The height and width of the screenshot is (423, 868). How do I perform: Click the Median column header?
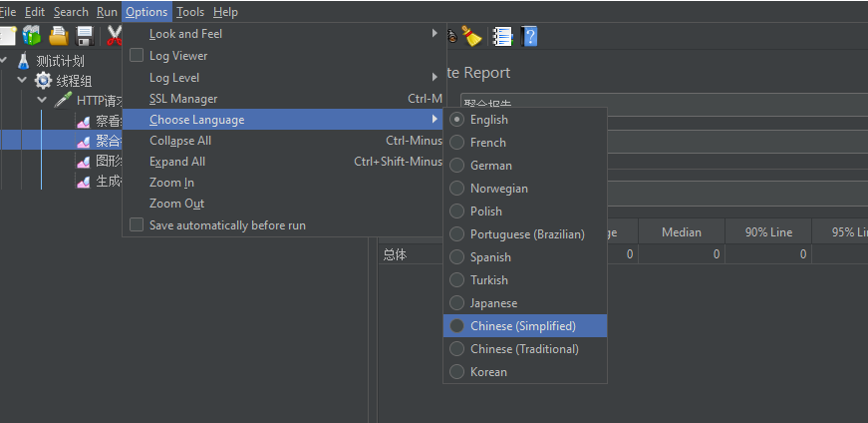point(682,232)
